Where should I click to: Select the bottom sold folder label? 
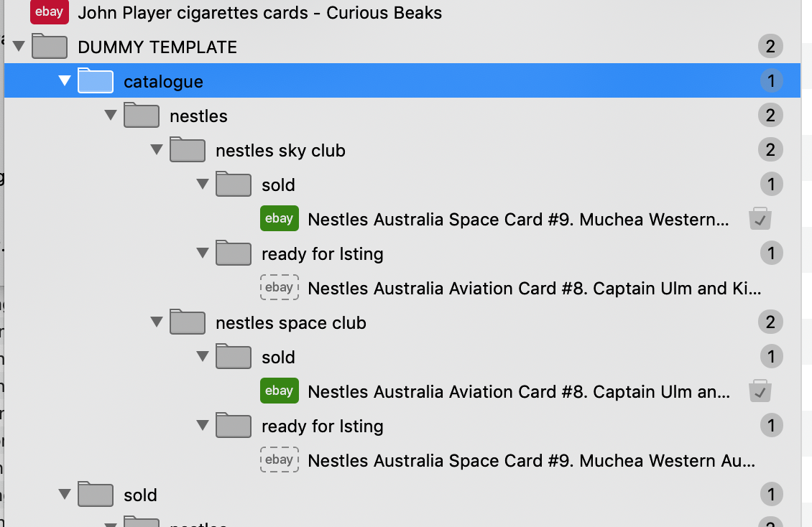tap(140, 495)
